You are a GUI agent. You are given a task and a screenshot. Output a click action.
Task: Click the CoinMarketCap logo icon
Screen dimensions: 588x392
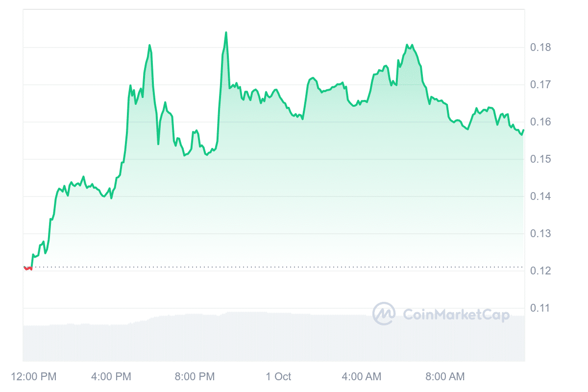tap(384, 314)
